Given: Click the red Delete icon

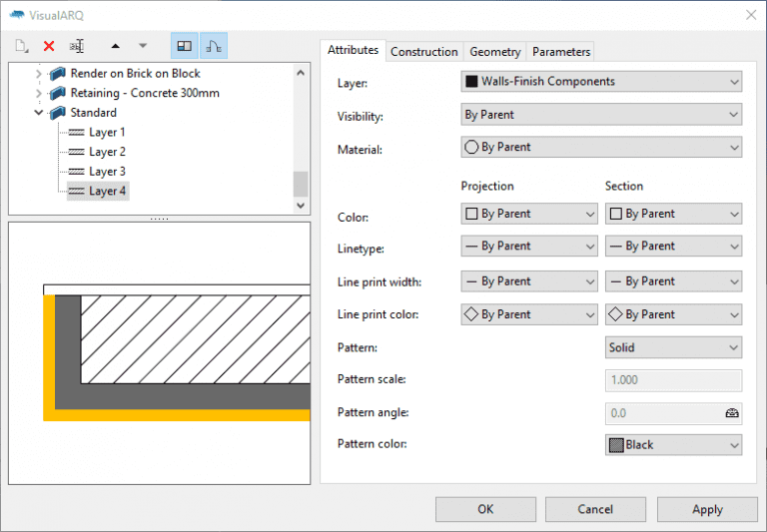Looking at the screenshot, I should coord(49,46).
